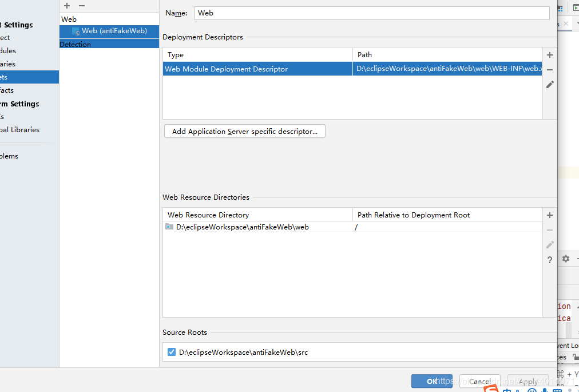Select the antiFakeWeb\web resource directory row
Viewport: 579px width, 392px height.
pyautogui.click(x=242, y=227)
